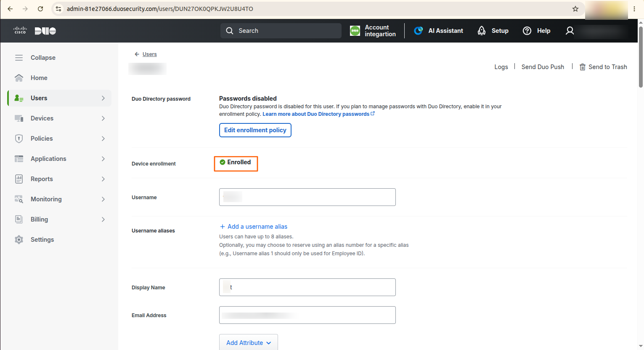The height and width of the screenshot is (350, 644).
Task: Expand the Applications submenu chevron
Action: [x=103, y=159]
